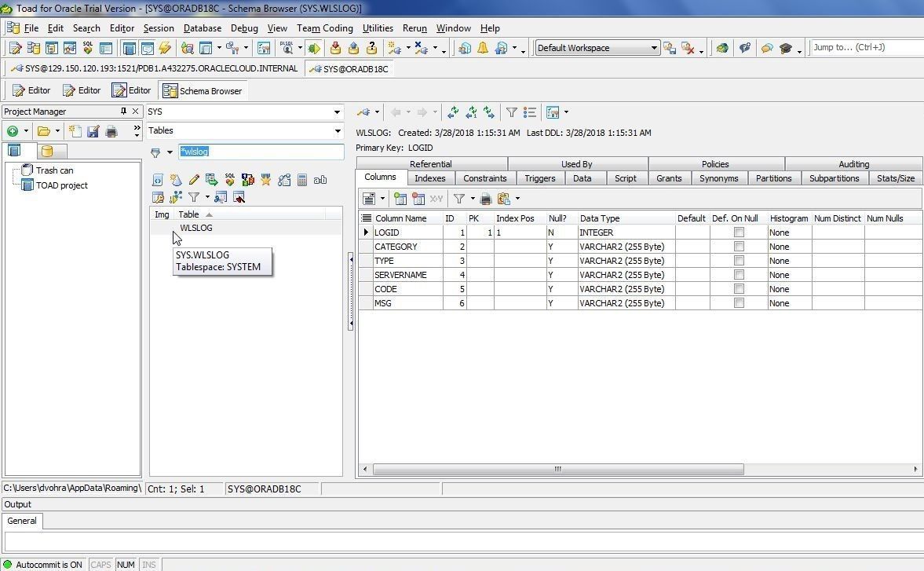
Task: Expand the filter options dropdown arrow beside search box
Action: tap(170, 152)
